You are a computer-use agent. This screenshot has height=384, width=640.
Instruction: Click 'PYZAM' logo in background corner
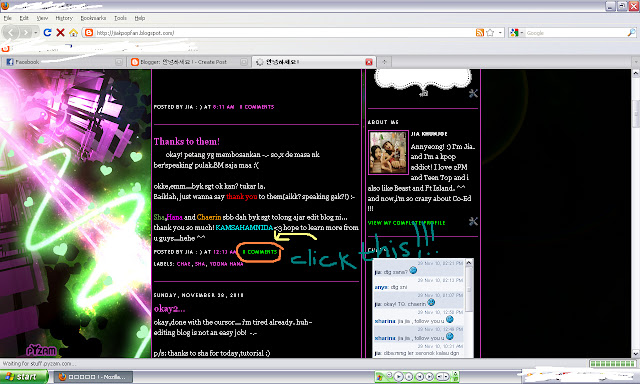[x=41, y=350]
